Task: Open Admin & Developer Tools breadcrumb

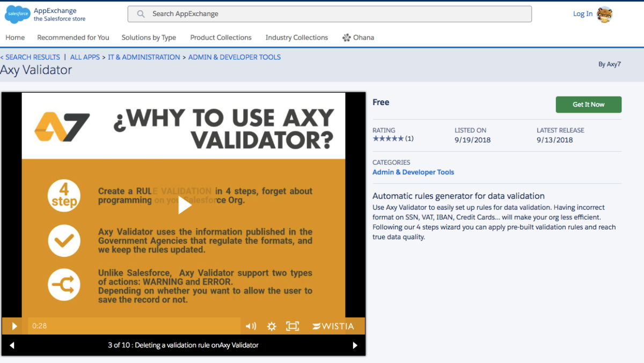Action: [235, 57]
